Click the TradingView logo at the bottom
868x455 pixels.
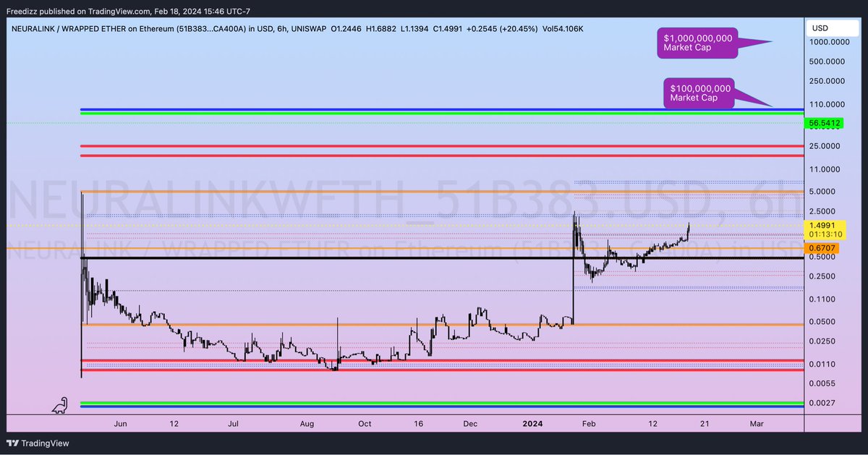pos(38,443)
